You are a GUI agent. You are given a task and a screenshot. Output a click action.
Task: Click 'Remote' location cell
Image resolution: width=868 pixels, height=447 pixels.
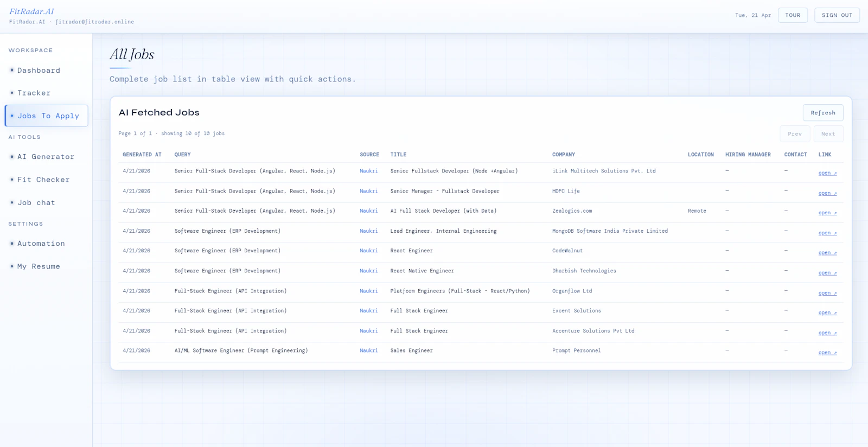click(697, 210)
